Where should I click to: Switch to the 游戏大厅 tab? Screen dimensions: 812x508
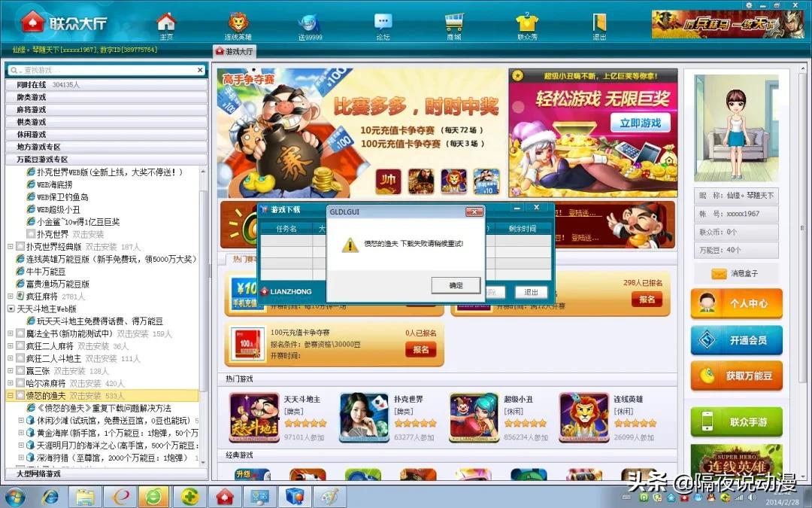click(236, 51)
